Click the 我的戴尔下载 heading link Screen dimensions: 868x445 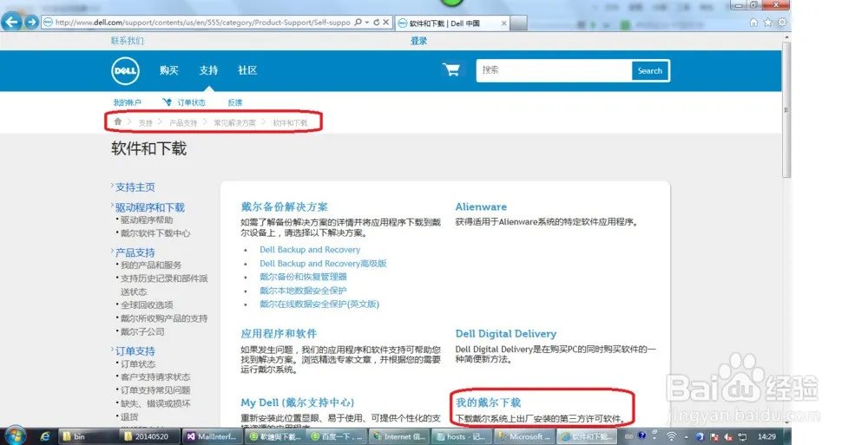pyautogui.click(x=488, y=402)
